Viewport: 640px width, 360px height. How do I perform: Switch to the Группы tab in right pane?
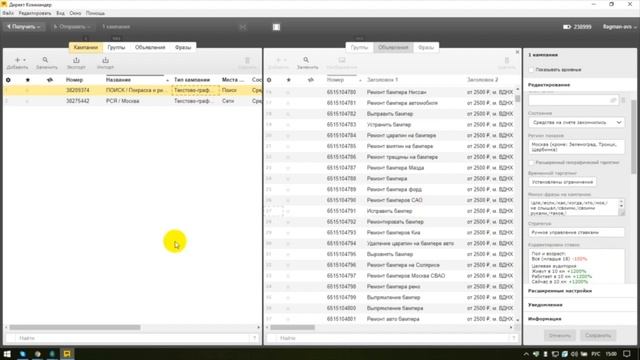point(359,47)
